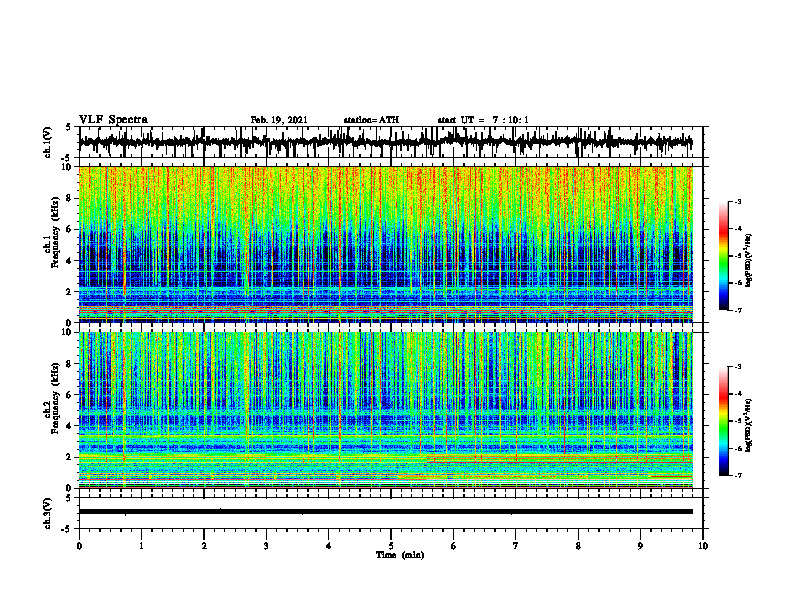Click time axis tick label "1"
Screen dimensions: 792x612
click(141, 546)
